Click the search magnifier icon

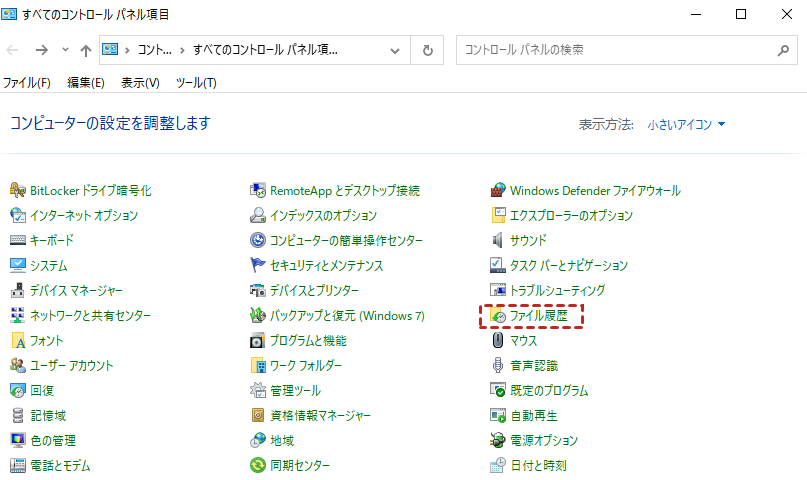[783, 50]
